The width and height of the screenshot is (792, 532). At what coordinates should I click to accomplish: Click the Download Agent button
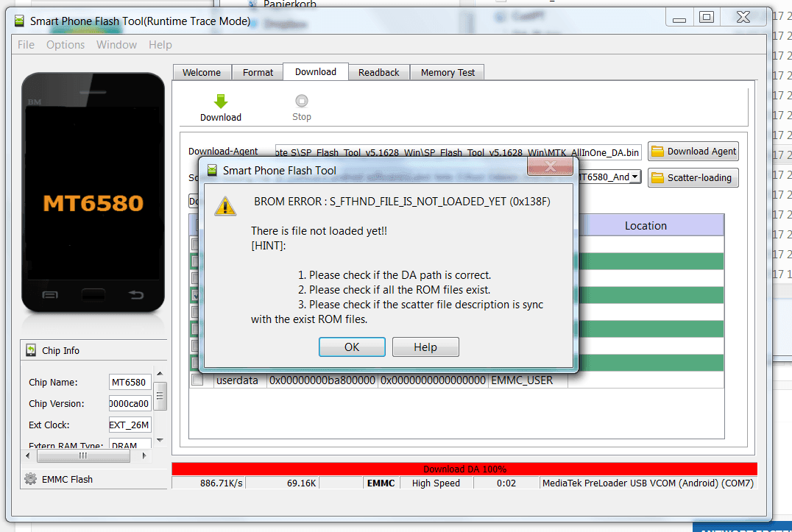coord(693,152)
